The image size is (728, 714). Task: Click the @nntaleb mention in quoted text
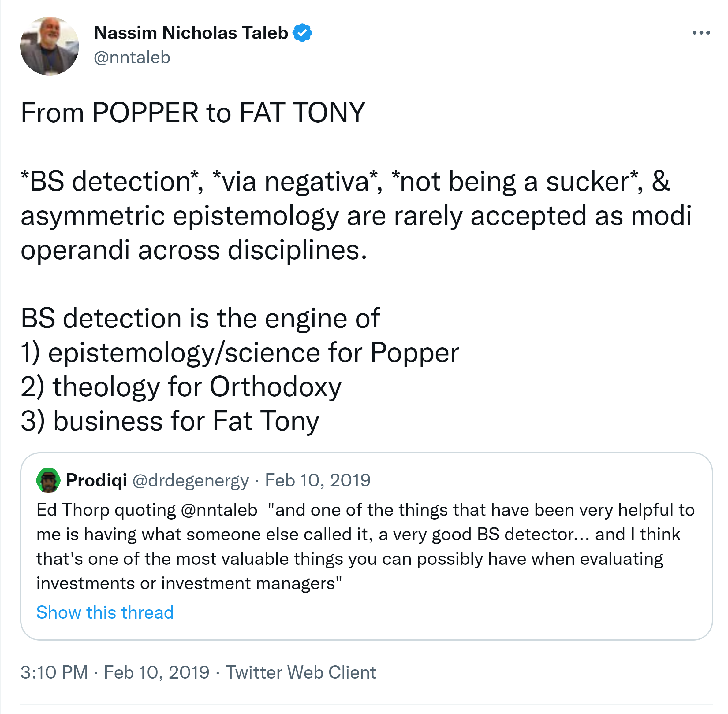pyautogui.click(x=219, y=510)
